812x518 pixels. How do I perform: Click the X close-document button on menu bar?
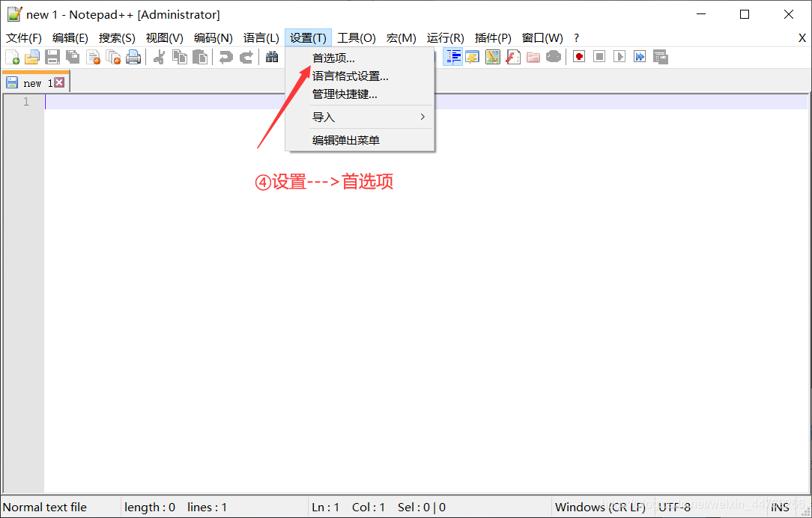coord(802,37)
